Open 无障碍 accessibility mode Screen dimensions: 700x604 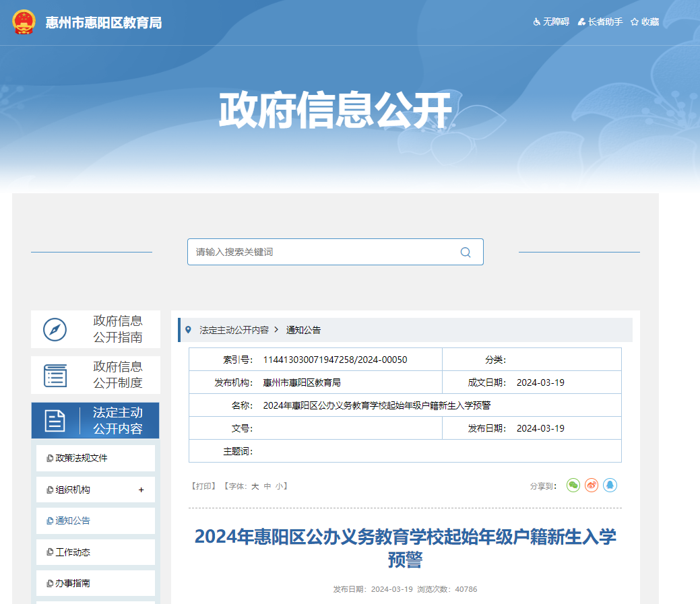pyautogui.click(x=551, y=22)
